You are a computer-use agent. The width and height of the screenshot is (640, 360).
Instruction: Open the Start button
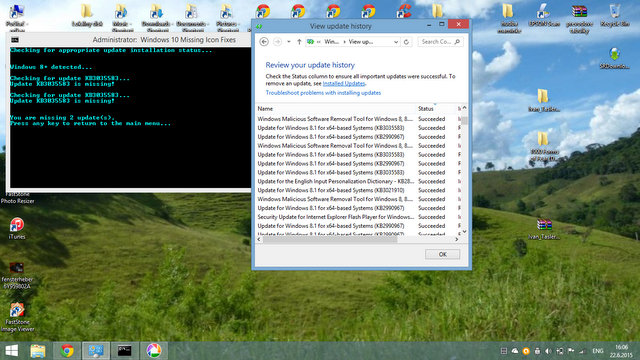11,351
